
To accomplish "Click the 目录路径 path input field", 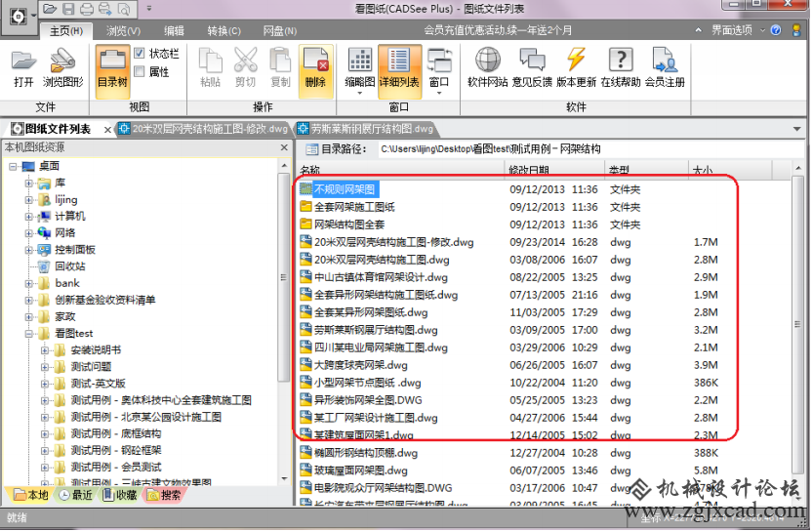I will [590, 149].
